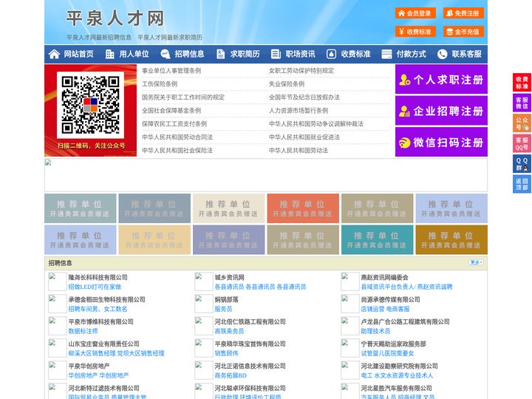The image size is (532, 399).
Task: Click the 客服QQ号 pink sidebar icon
Action: (x=522, y=143)
